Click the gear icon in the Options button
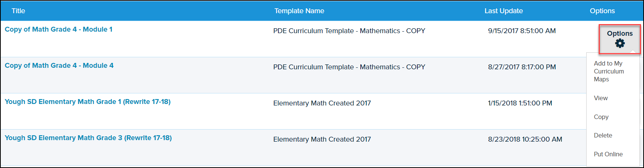This screenshot has height=168, width=644. (620, 44)
